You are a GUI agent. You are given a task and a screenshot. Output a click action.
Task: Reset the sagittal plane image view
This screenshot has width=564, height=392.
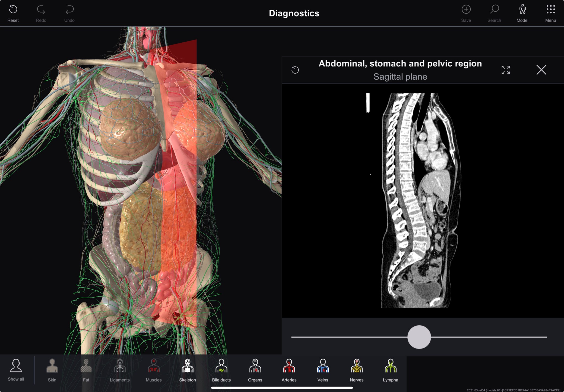295,70
